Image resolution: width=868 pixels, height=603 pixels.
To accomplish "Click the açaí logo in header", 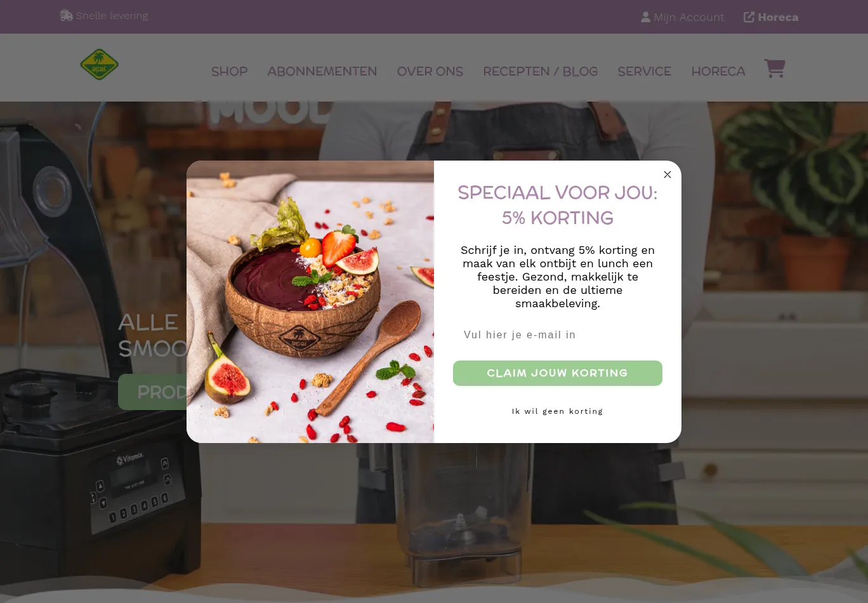I will tap(100, 65).
